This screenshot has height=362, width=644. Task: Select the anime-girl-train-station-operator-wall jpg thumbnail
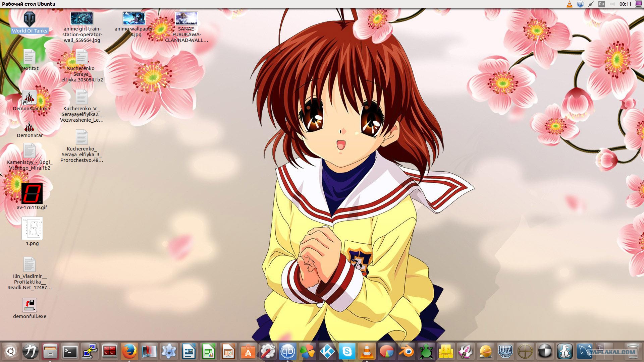pos(82,18)
